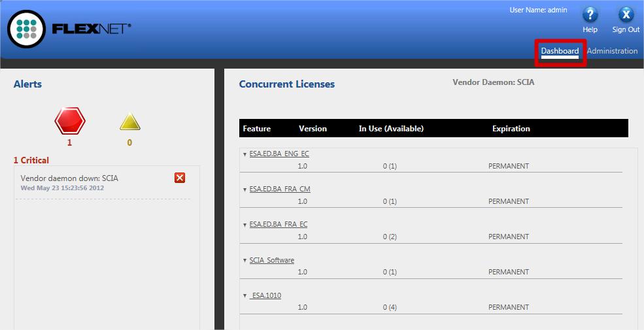The width and height of the screenshot is (644, 330).
Task: Dismiss the Vendor daemon down alert
Action: click(180, 178)
